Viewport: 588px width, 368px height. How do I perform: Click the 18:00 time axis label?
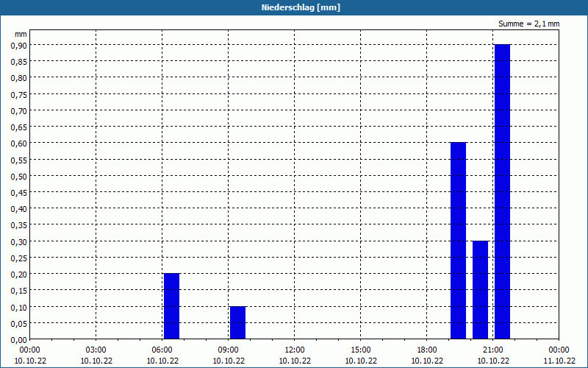click(x=427, y=350)
